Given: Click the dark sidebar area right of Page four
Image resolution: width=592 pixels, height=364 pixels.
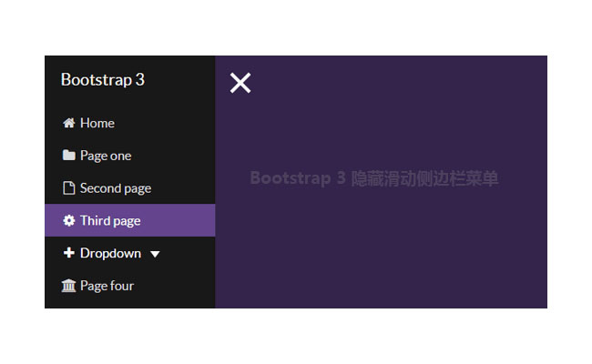Looking at the screenshot, I should coord(178,286).
